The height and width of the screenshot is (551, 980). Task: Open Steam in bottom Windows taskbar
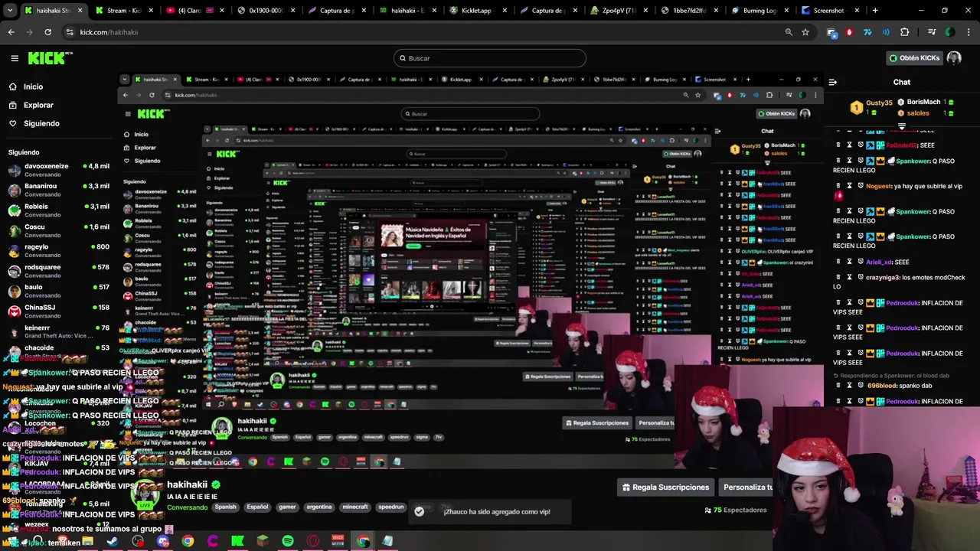pos(113,541)
